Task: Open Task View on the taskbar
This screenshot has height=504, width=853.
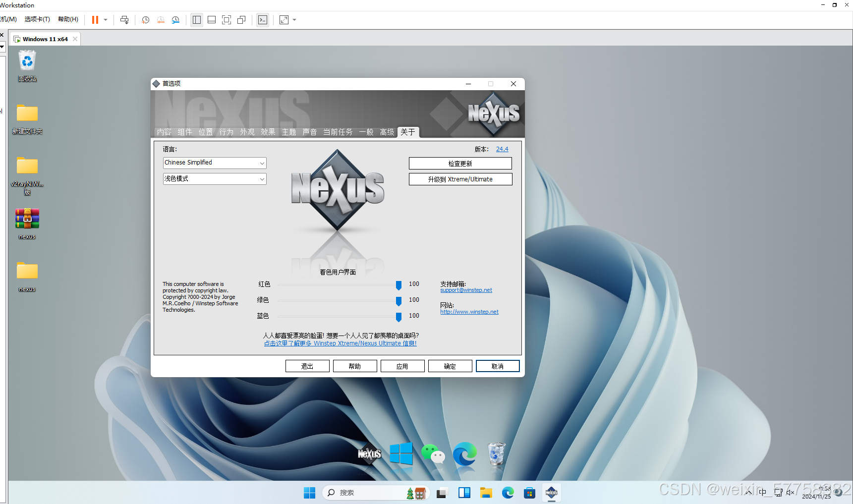Action: 442,493
